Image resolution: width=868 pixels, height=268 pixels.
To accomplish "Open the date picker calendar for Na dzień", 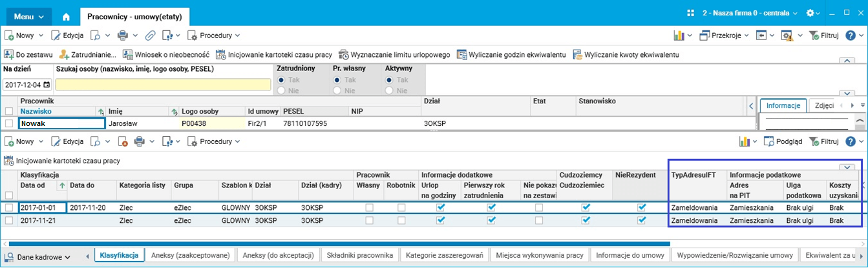I will 47,85.
